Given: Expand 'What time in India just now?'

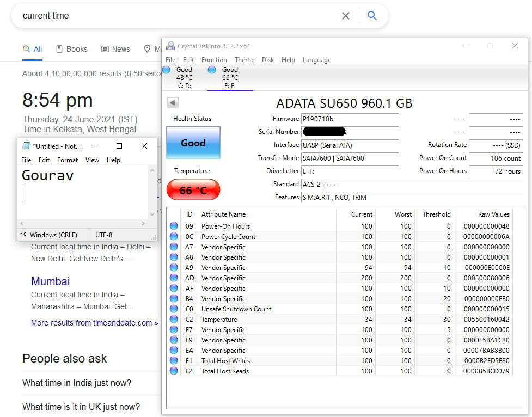Looking at the screenshot, I should coord(77,383).
